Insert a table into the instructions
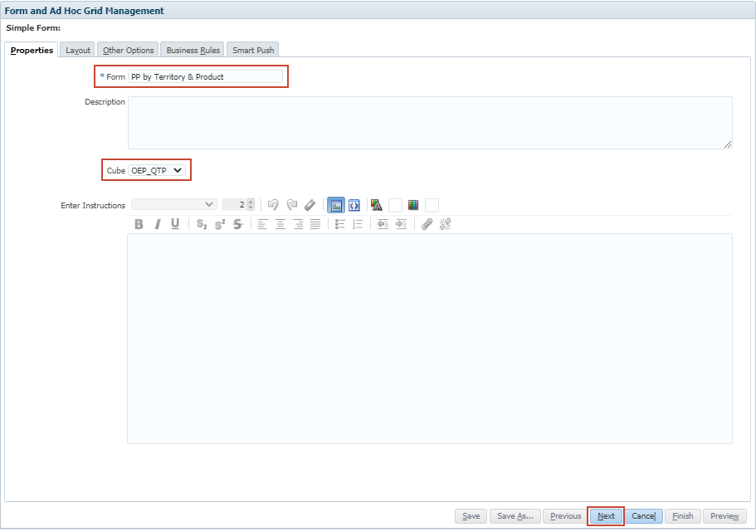This screenshot has width=756, height=532. (x=412, y=204)
